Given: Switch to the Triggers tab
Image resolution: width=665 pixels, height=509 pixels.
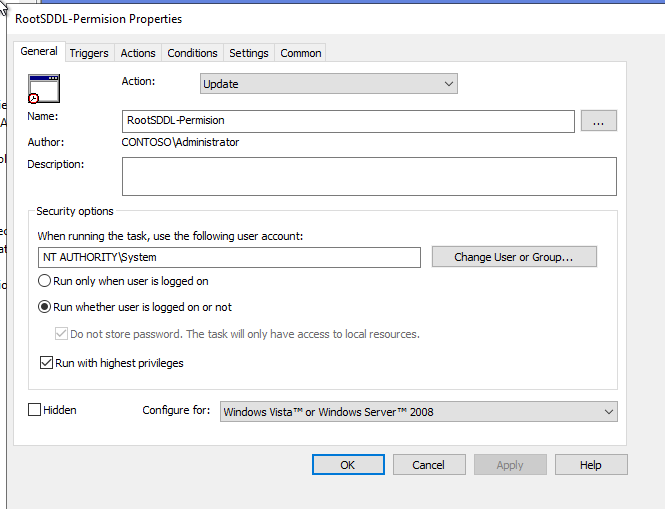Looking at the screenshot, I should (89, 53).
